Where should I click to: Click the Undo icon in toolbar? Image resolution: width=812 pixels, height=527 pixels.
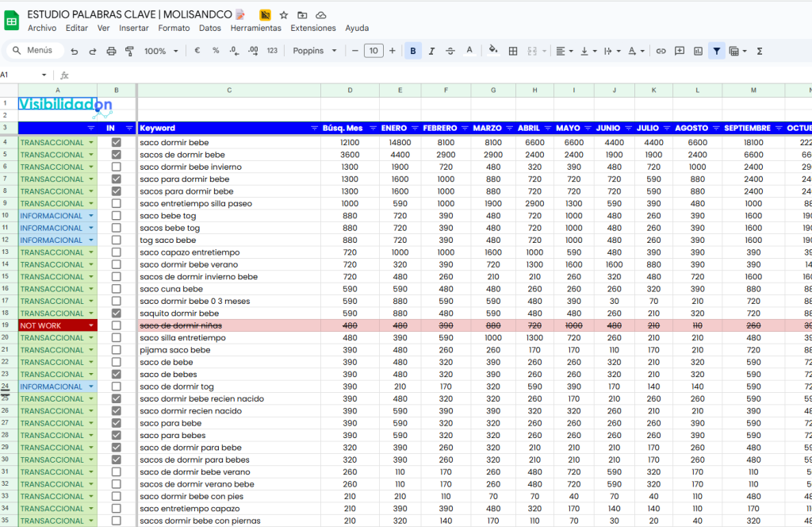[x=75, y=51]
